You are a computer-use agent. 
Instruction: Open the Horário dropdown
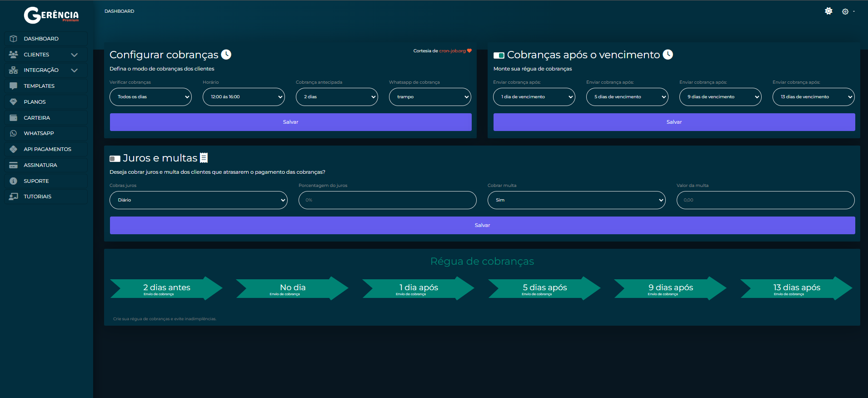tap(244, 97)
